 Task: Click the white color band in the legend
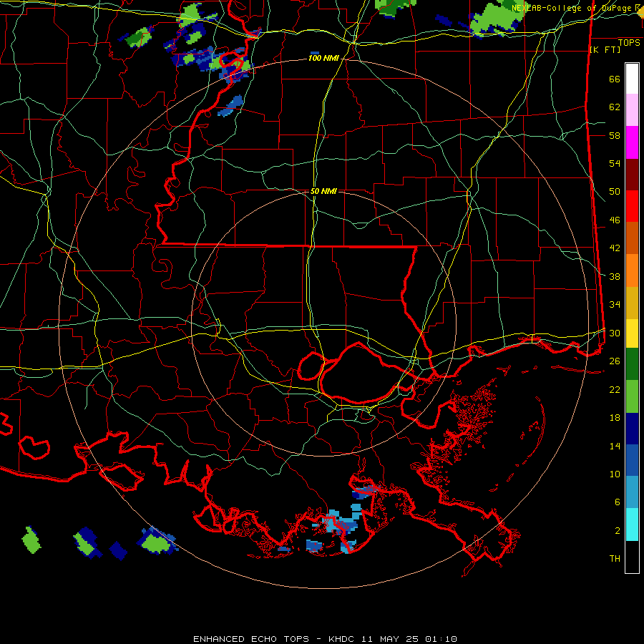(632, 79)
